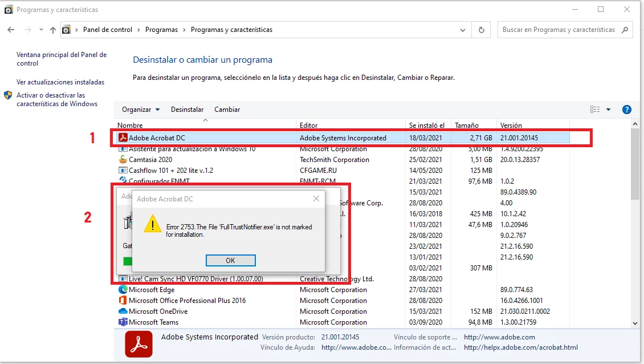Click the back navigation arrow

[11, 30]
